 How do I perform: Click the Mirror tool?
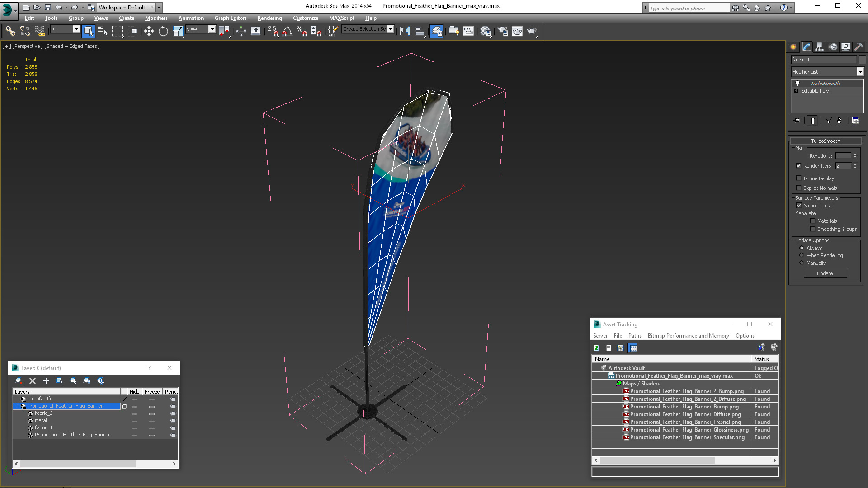tap(405, 31)
